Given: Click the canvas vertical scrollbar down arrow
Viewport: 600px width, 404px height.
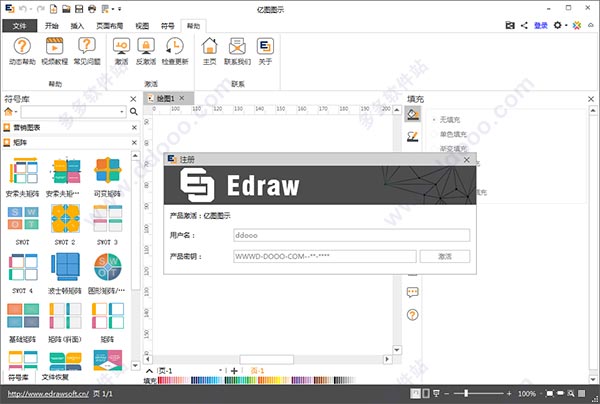Looking at the screenshot, I should click(397, 350).
